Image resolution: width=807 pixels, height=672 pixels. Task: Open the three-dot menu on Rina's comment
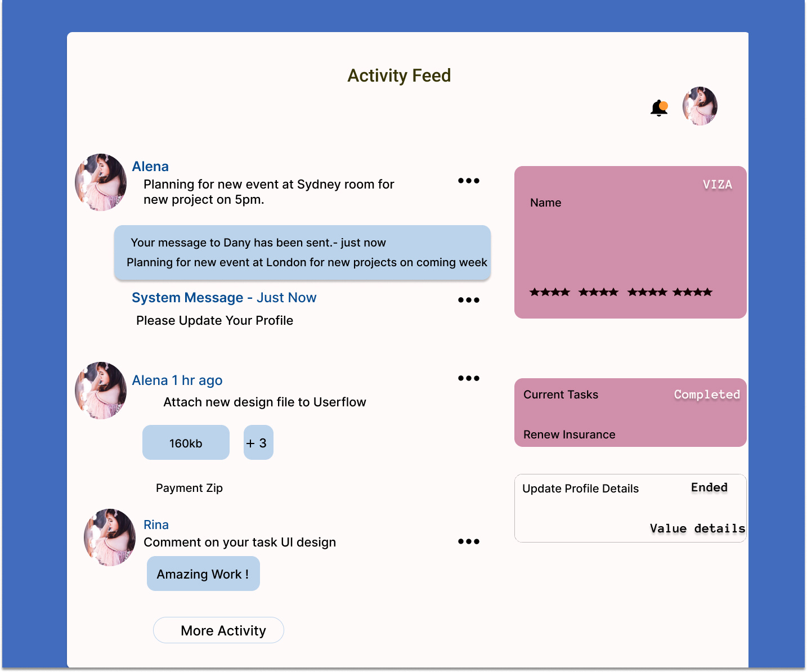point(469,541)
